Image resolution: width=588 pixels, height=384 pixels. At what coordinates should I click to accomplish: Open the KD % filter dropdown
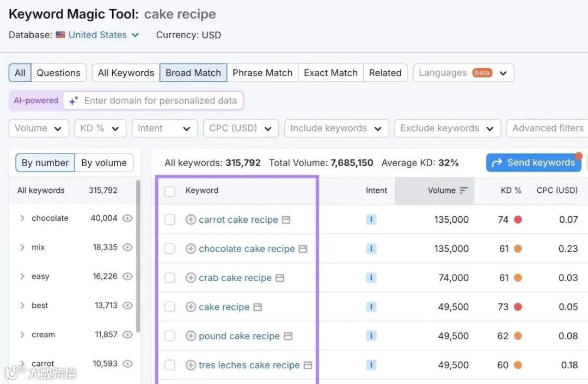click(100, 129)
